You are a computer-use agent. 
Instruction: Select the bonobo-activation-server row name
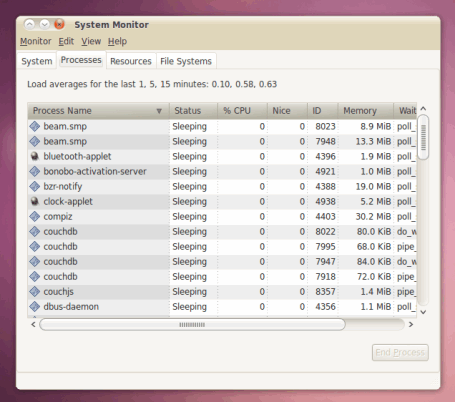point(95,171)
